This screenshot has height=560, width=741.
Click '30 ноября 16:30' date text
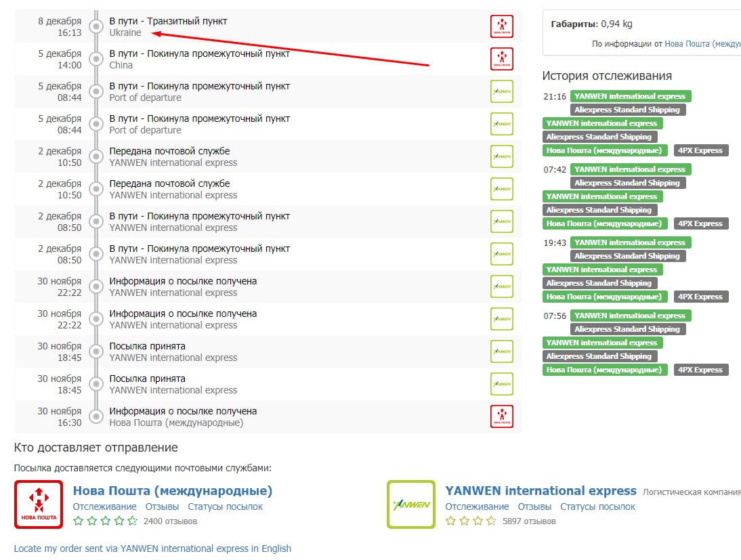(60, 417)
